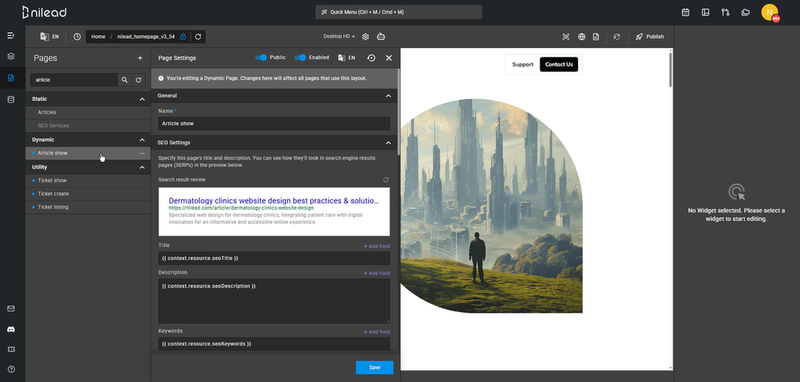Toggle the Public switch off
This screenshot has width=800, height=382.
(261, 58)
